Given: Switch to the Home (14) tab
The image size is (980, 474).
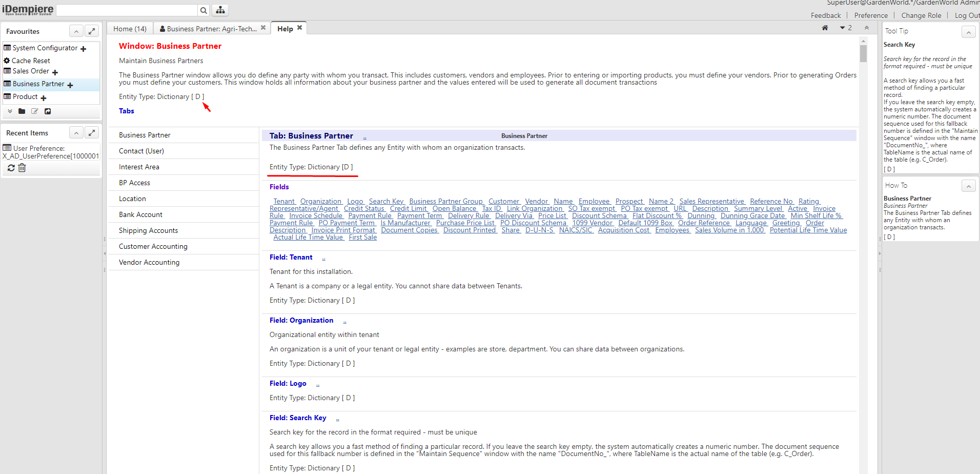Looking at the screenshot, I should [x=130, y=28].
